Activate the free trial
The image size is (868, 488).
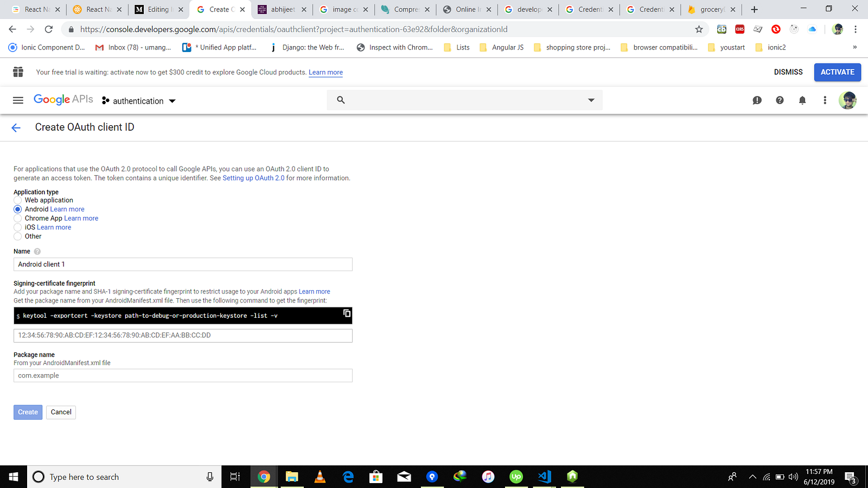838,72
